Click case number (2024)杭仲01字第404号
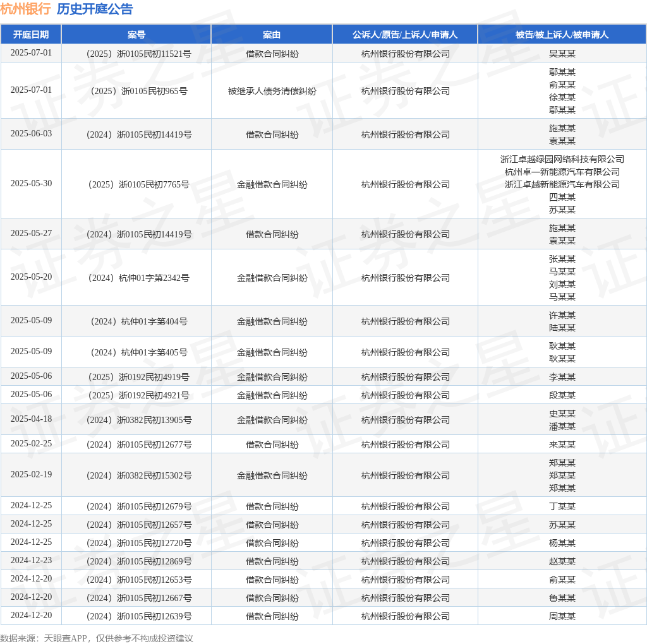 [x=138, y=321]
